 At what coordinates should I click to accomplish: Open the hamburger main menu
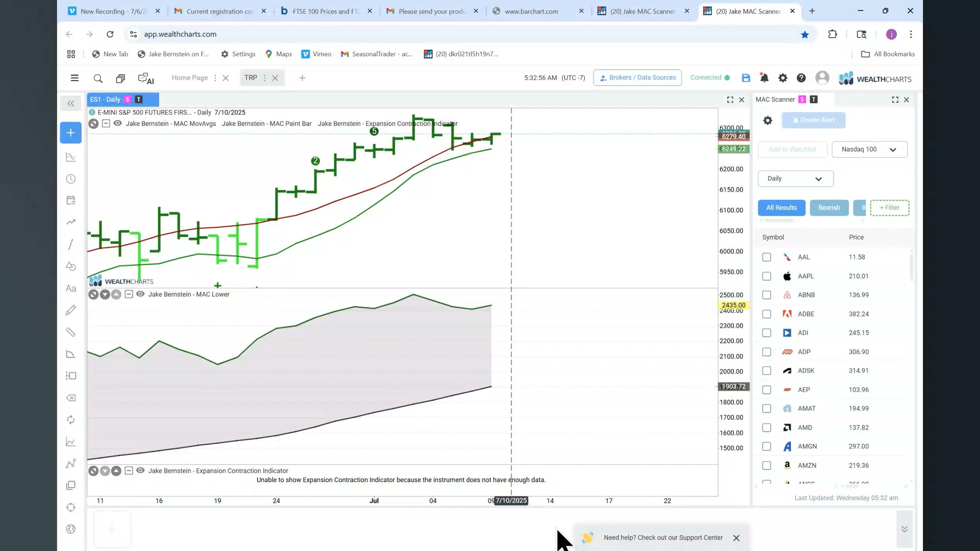pyautogui.click(x=75, y=78)
